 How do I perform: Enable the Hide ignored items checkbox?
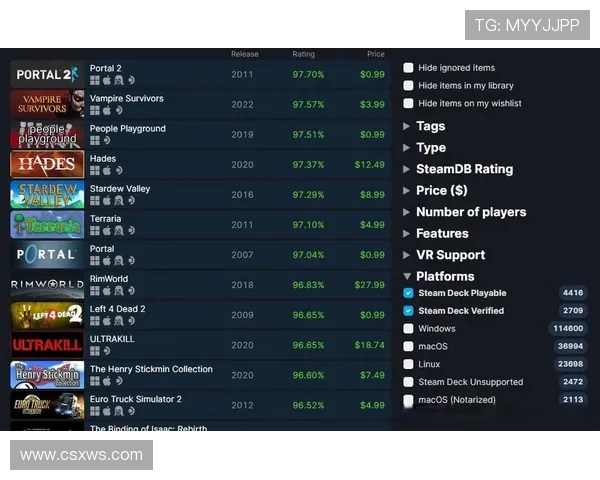tap(408, 68)
